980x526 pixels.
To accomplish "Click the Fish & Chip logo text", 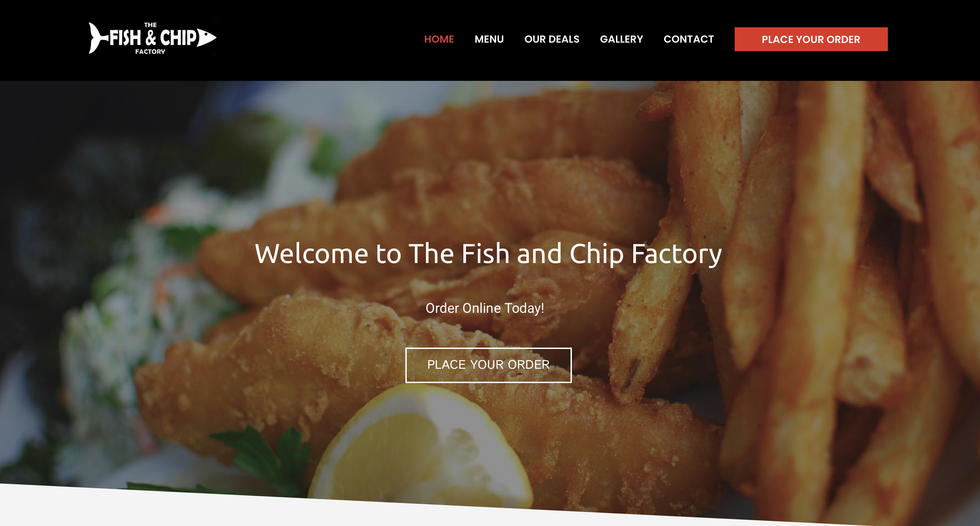I will tap(153, 38).
